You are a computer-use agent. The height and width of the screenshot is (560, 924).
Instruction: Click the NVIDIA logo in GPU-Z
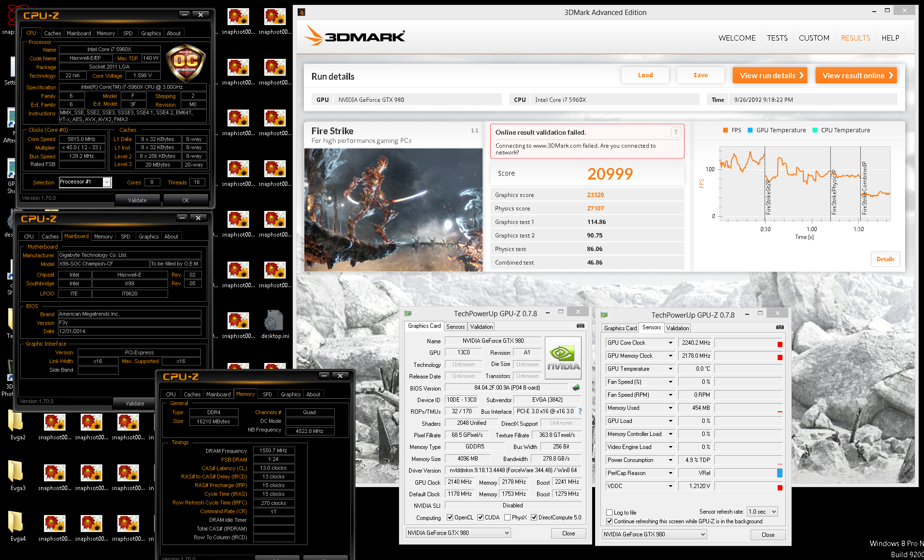(x=563, y=358)
